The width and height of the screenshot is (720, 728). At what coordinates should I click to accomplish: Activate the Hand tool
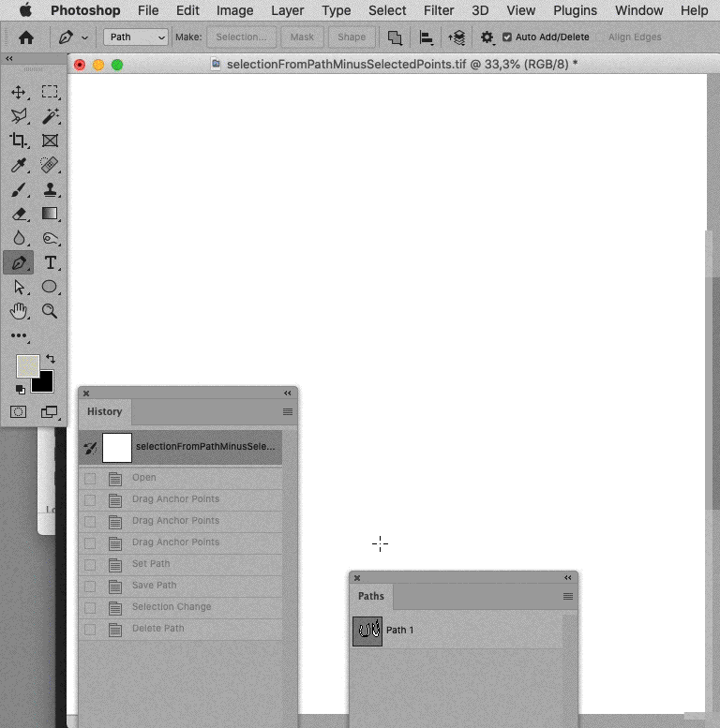click(x=19, y=311)
